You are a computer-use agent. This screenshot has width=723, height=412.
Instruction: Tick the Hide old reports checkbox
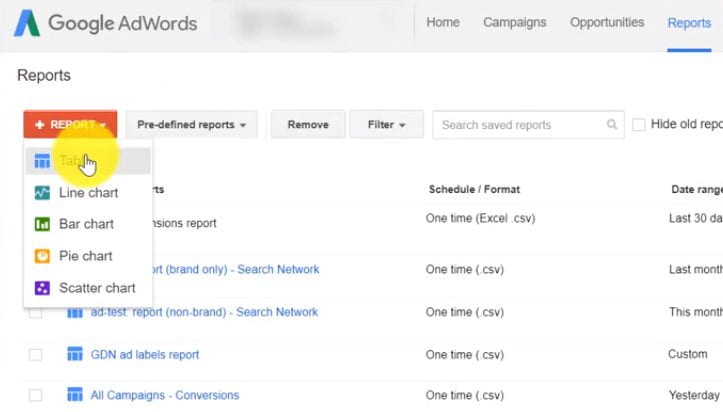click(639, 124)
